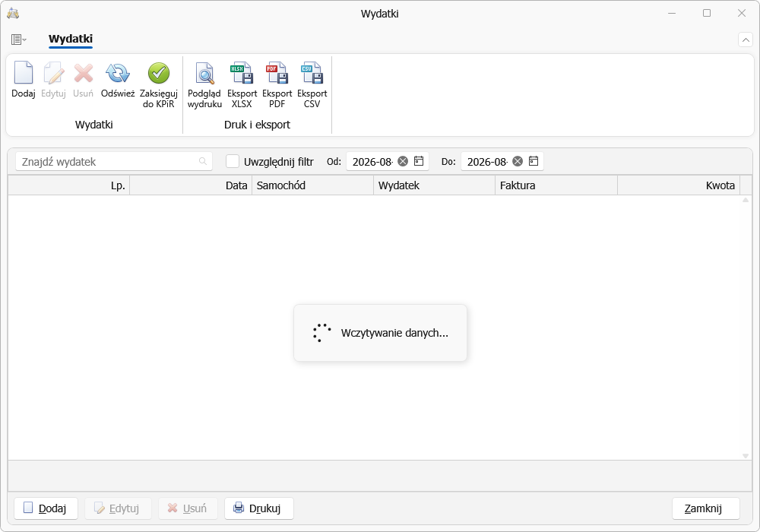Sort by the Data column header
Image resolution: width=760 pixels, height=532 pixels.
click(191, 185)
